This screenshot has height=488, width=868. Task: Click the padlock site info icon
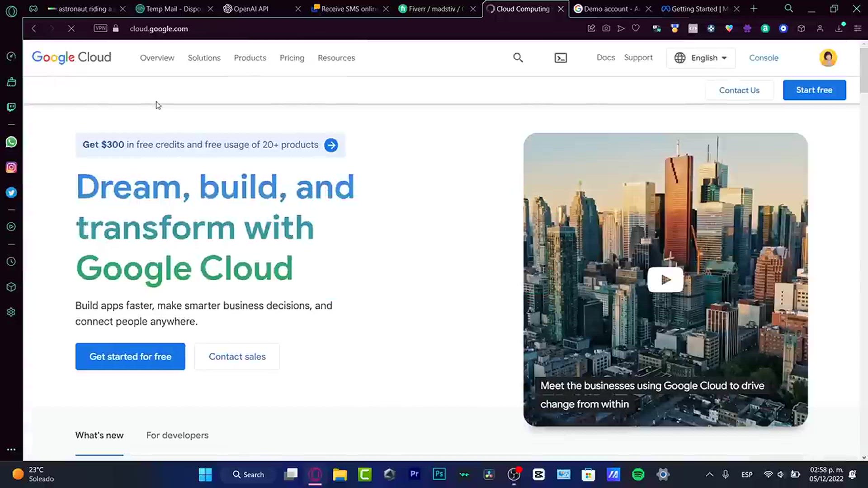pyautogui.click(x=116, y=28)
